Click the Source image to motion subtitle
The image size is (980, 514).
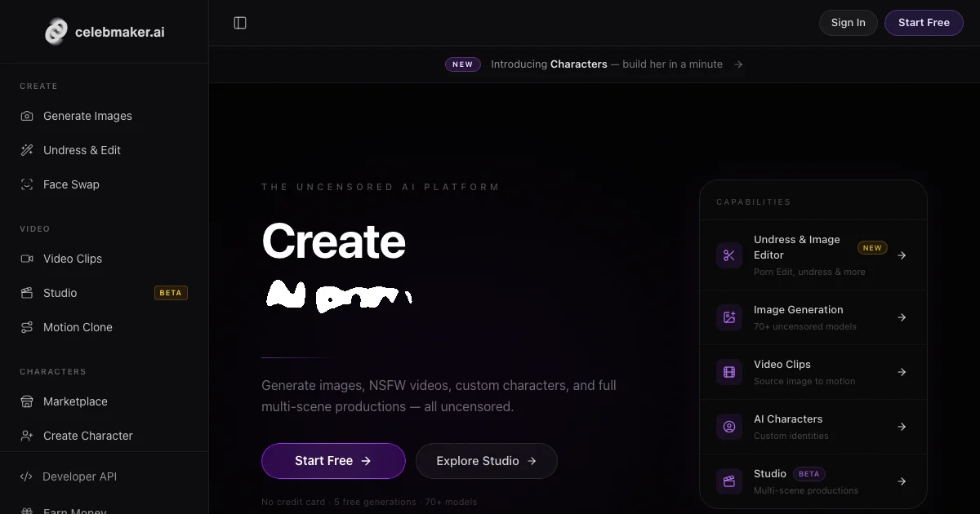[804, 381]
